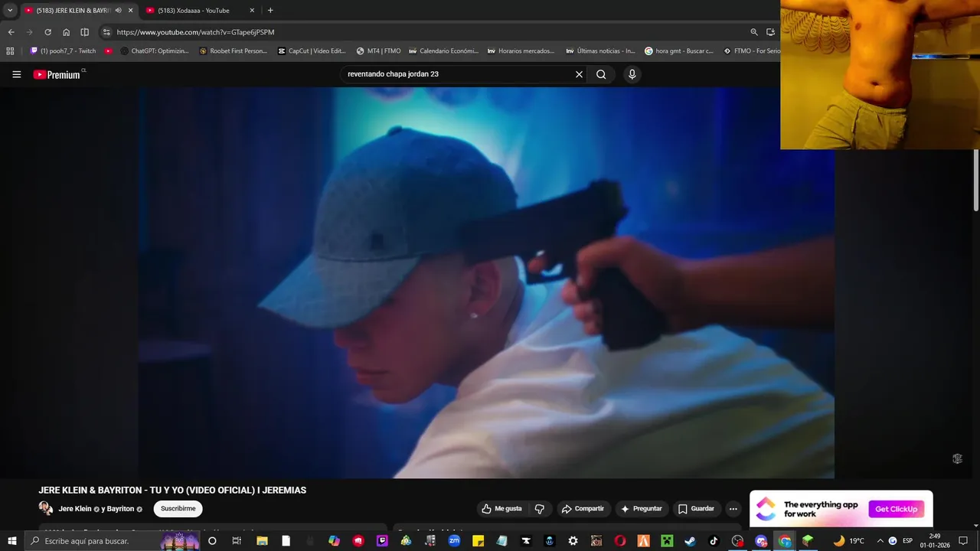
Task: Select the YouTube URL in address bar
Action: pos(195,32)
